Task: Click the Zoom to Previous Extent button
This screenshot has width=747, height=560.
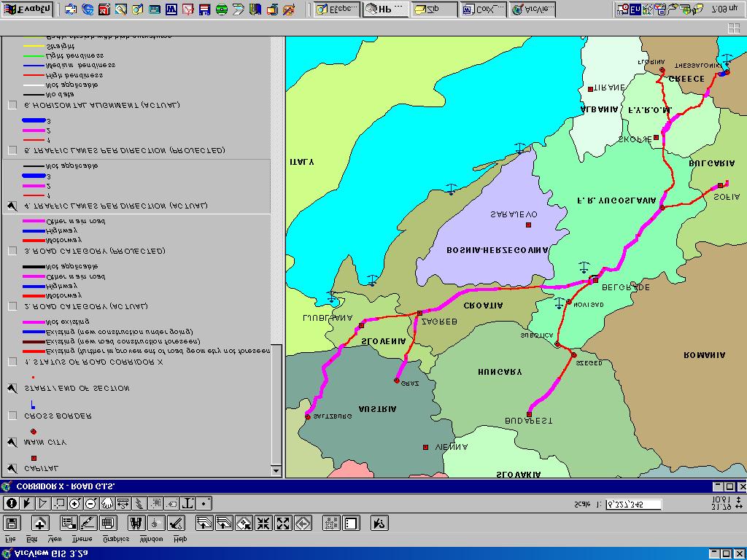Action: click(303, 524)
